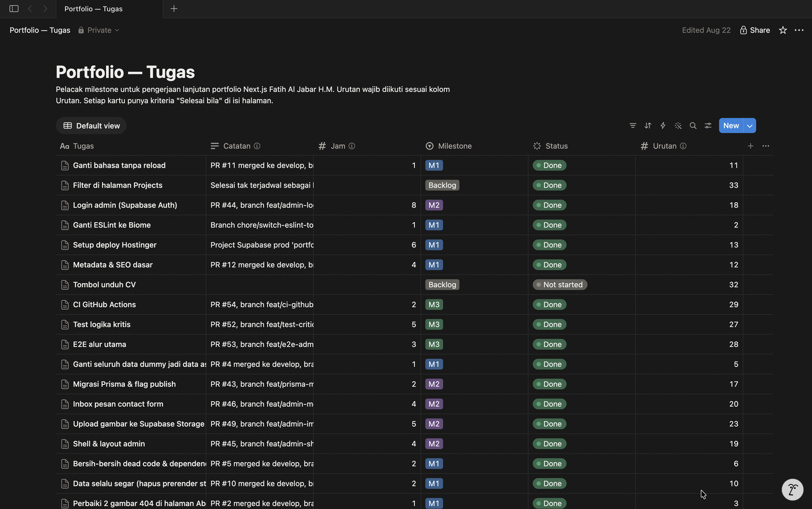Open the Tugas column header menu
This screenshot has height=509, width=812.
(x=131, y=146)
